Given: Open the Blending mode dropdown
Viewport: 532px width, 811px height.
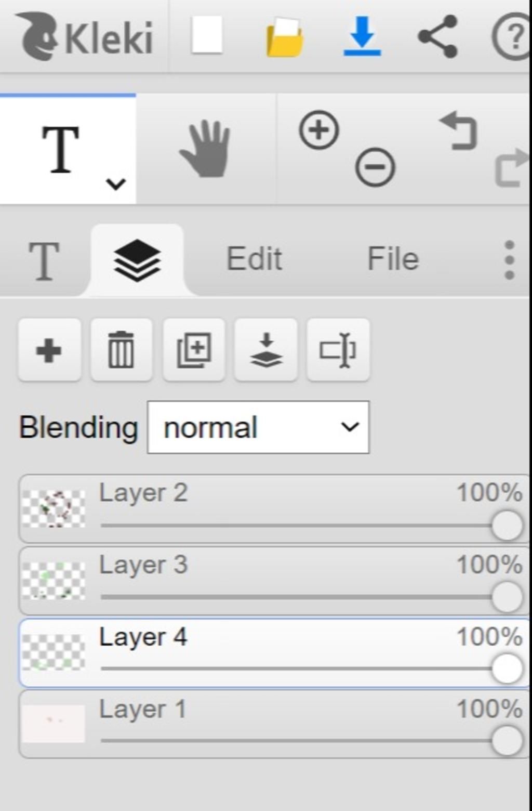Looking at the screenshot, I should (x=258, y=427).
